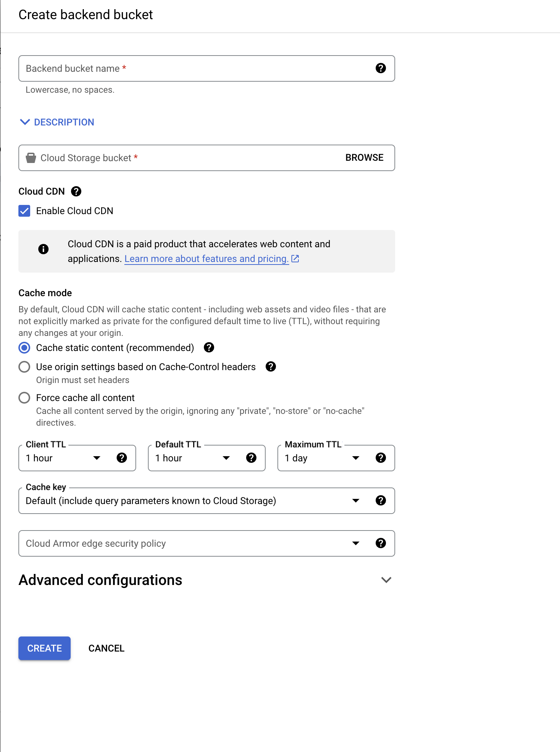Select Cache static content (recommended) radio

(x=24, y=348)
